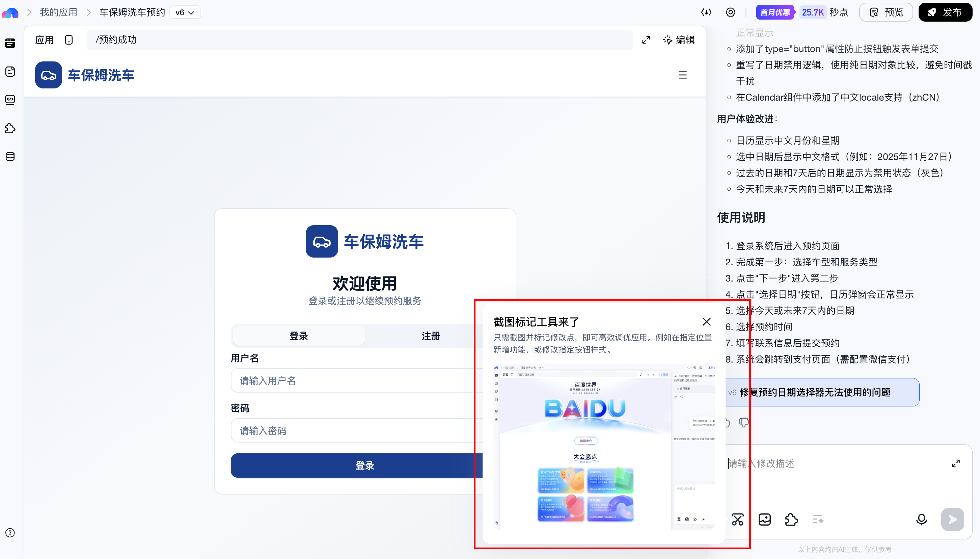
Task: Click 我的应用 breadcrumb link
Action: pos(59,12)
